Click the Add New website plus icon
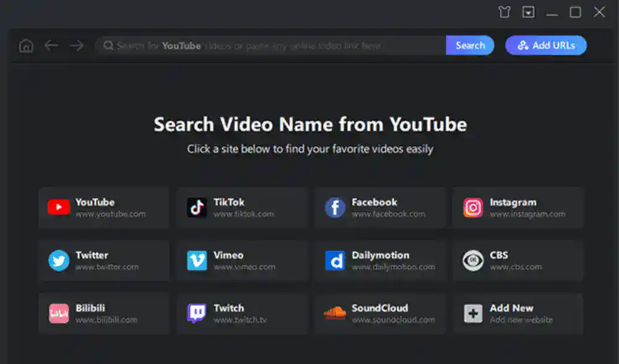 [x=473, y=313]
